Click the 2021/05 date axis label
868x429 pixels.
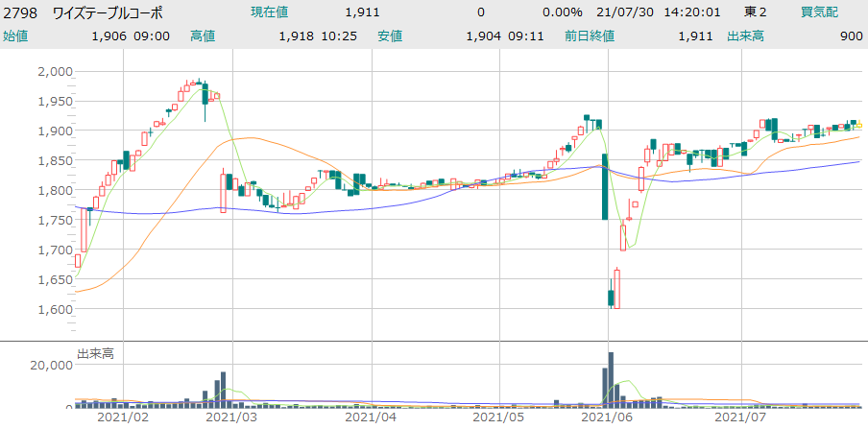pos(500,417)
